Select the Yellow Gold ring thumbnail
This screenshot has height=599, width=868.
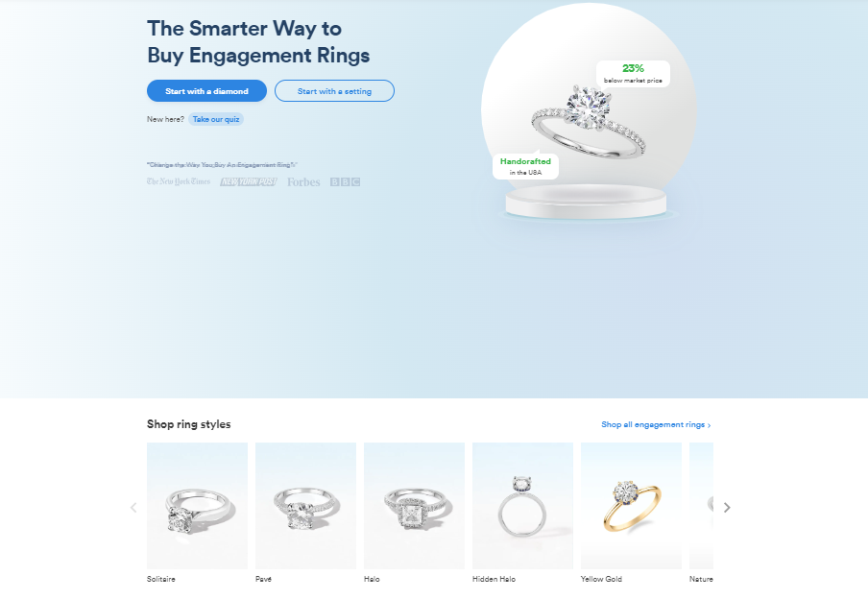pos(631,506)
